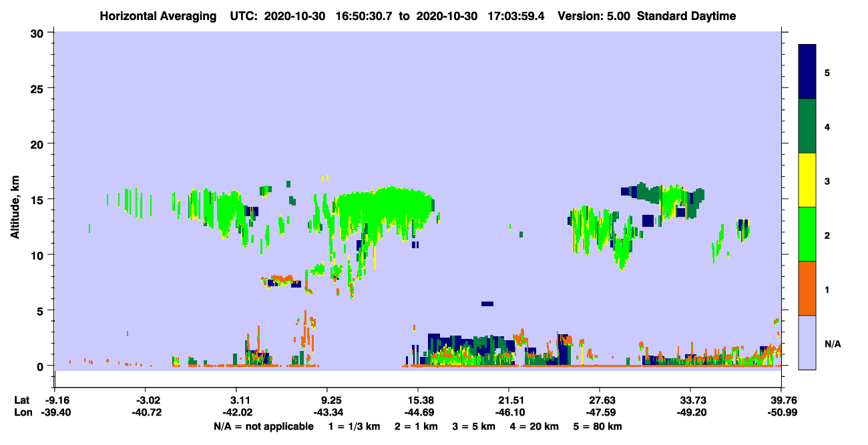Image resolution: width=868 pixels, height=445 pixels.
Task: Click the start time '16:50:30.7'
Action: [x=365, y=16]
